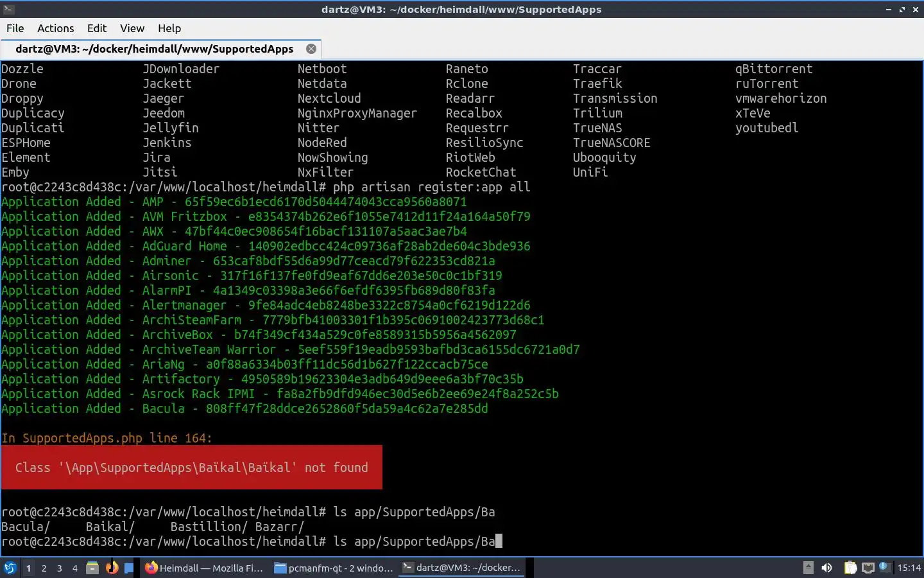Click the 'Application Added - Bacula' line
This screenshot has height=578, width=924.
point(244,408)
